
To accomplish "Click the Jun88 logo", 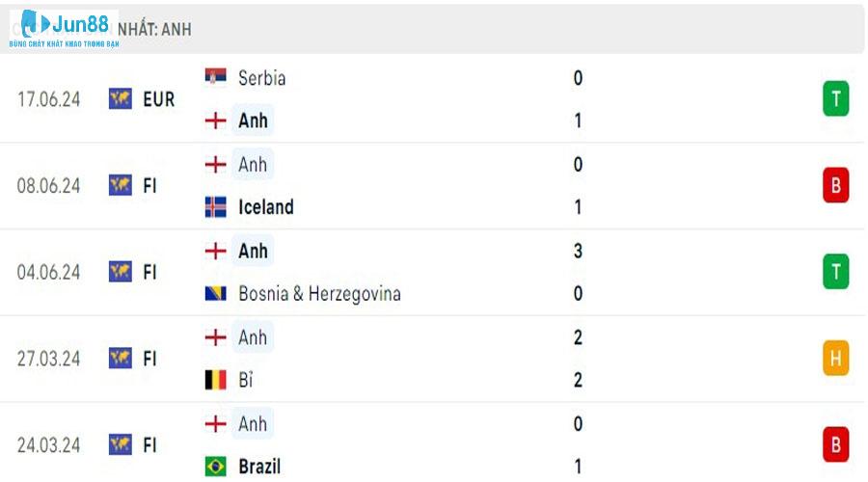I will tap(64, 29).
